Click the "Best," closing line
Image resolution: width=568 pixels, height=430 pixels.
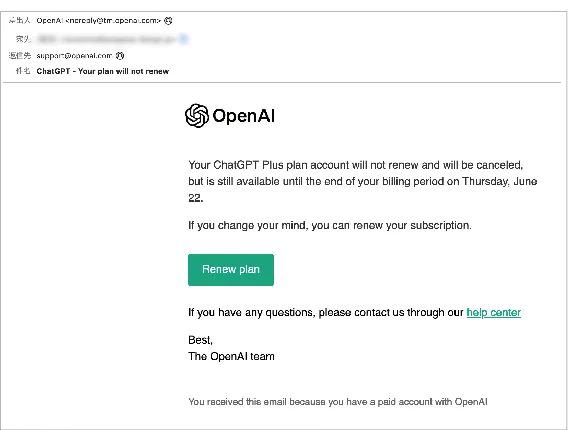pos(200,340)
